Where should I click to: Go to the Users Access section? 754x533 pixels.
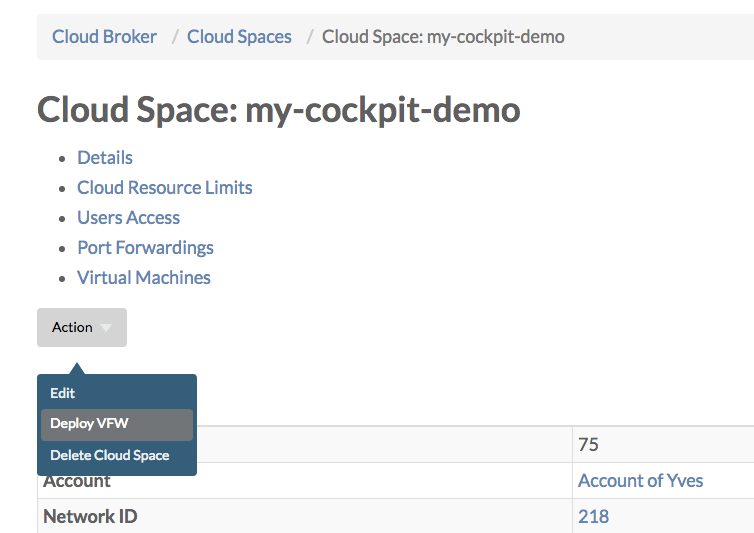pyautogui.click(x=128, y=218)
